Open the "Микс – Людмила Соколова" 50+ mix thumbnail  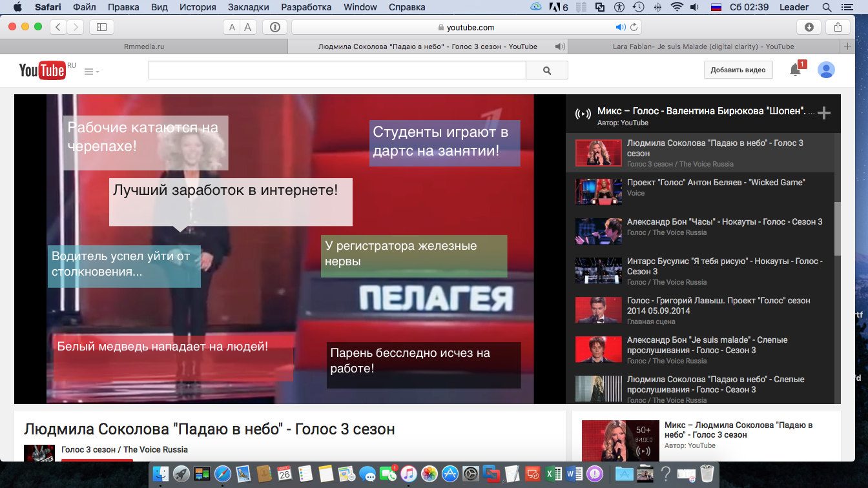620,441
